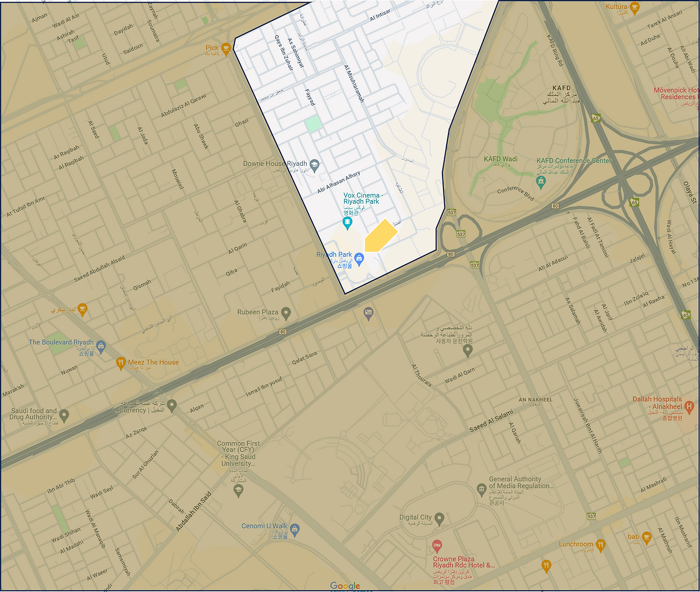
Task: Click the Lunchroom text label
Action: (x=576, y=544)
